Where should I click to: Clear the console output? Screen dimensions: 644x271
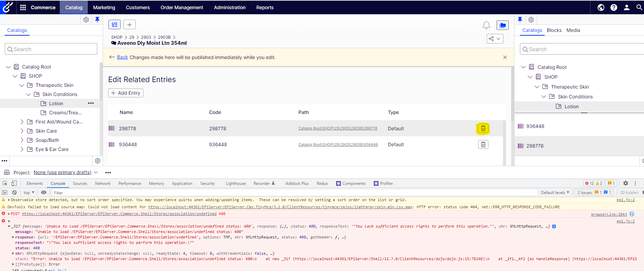(x=14, y=193)
